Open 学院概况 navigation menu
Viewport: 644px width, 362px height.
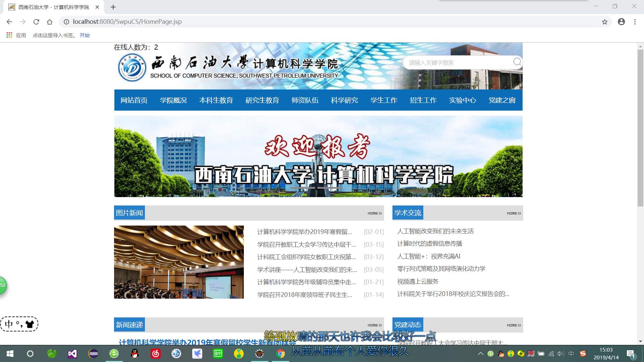[173, 100]
